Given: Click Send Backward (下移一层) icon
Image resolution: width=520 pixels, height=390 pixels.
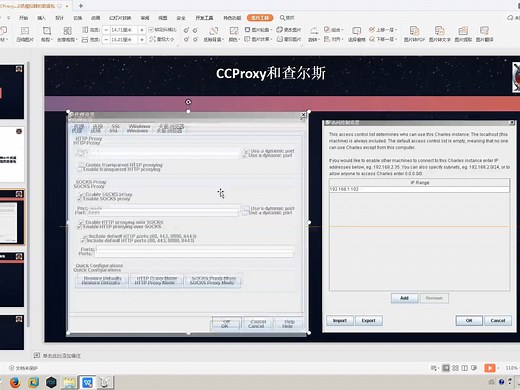Looking at the screenshot, I should coord(372,39).
